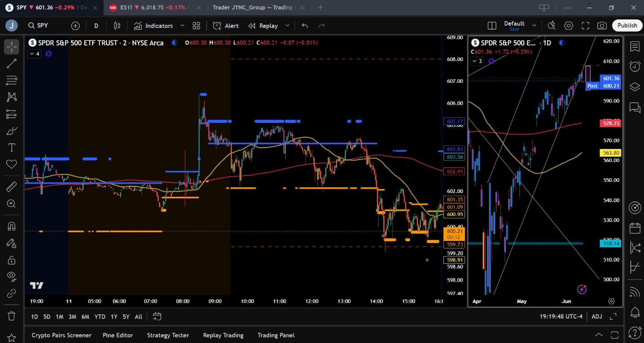Toggle hide all drawings eye icon
Viewport: 644px width, 343px height.
[12, 276]
